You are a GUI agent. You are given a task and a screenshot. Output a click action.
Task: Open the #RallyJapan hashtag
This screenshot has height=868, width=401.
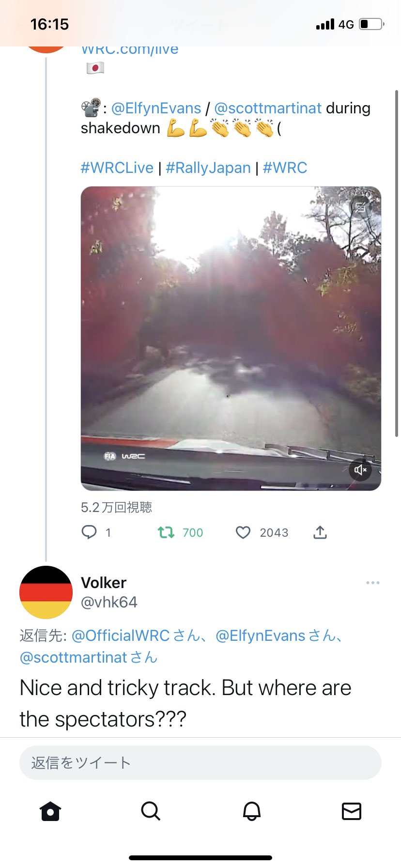(208, 168)
